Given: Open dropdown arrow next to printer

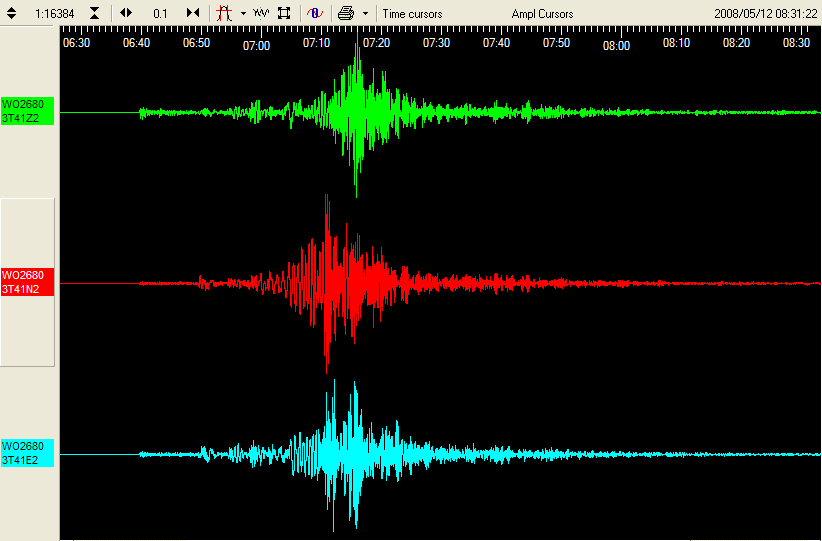Looking at the screenshot, I should 365,14.
